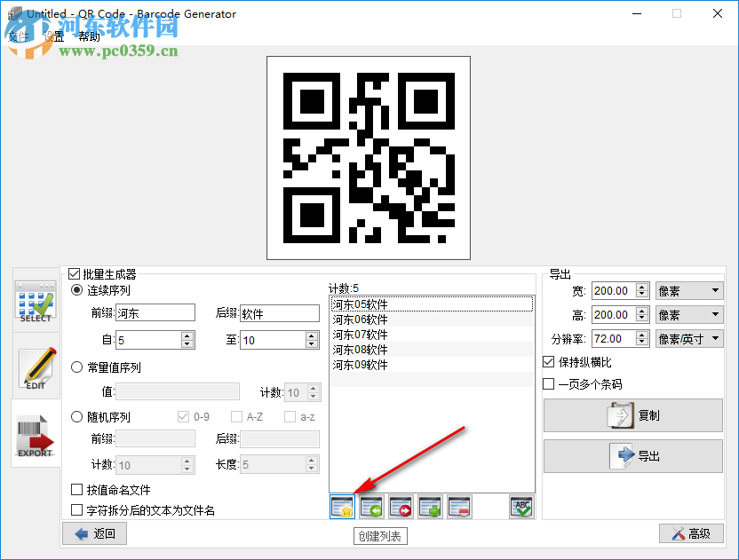Click the ABC checkmark validation icon

coord(520,506)
